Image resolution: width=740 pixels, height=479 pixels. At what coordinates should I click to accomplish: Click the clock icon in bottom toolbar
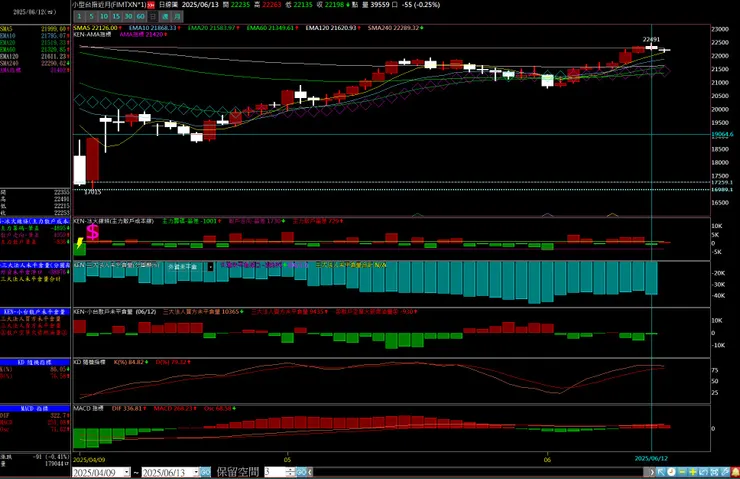coord(671,472)
